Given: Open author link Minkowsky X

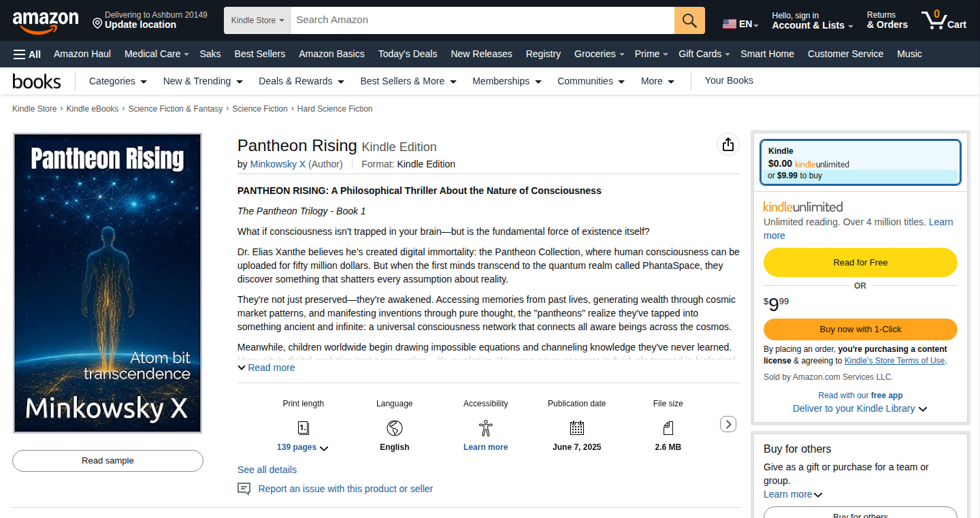Looking at the screenshot, I should click(278, 164).
